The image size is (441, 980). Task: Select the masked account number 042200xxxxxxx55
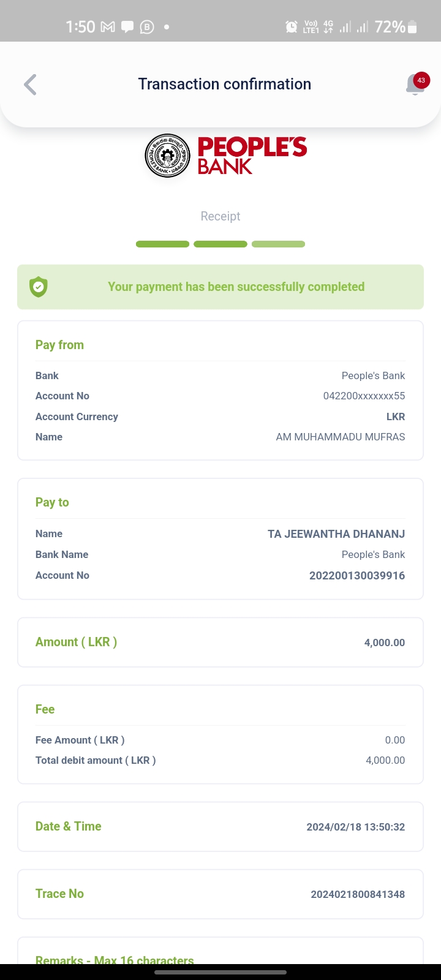364,396
